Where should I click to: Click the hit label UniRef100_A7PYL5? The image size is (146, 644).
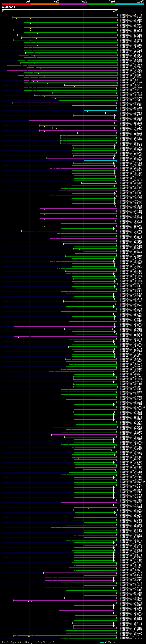131,100
